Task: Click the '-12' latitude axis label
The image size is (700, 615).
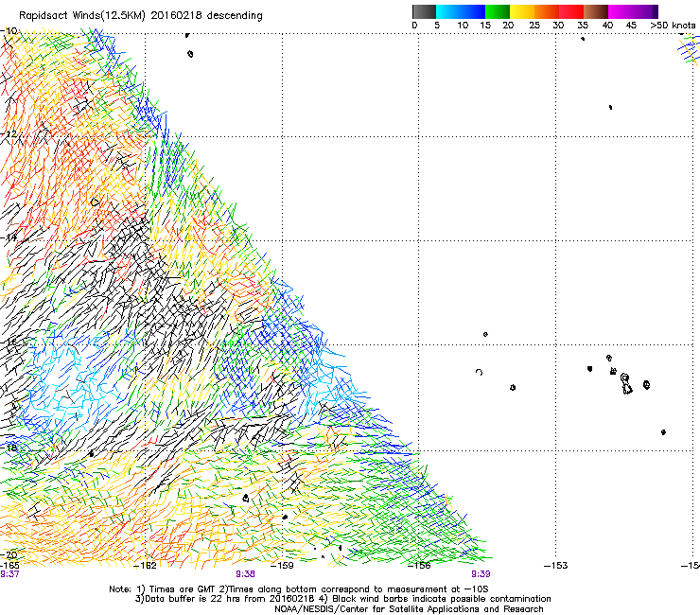Action: click(x=9, y=134)
